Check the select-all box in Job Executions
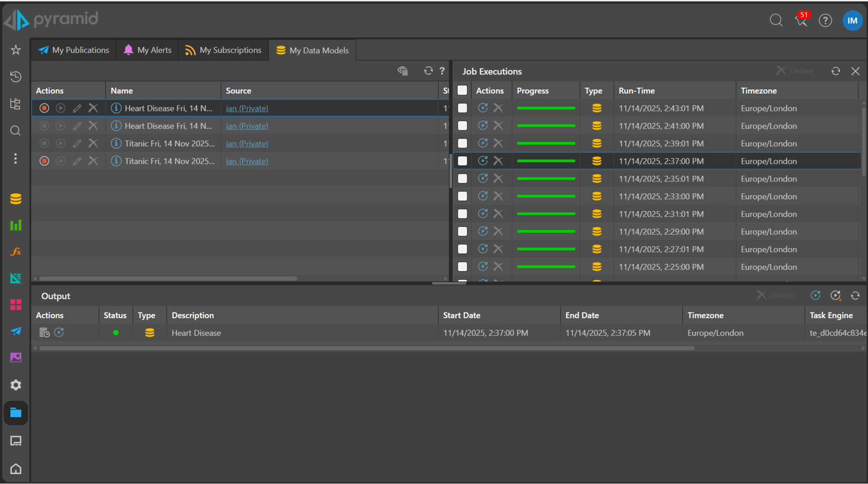 (x=462, y=91)
